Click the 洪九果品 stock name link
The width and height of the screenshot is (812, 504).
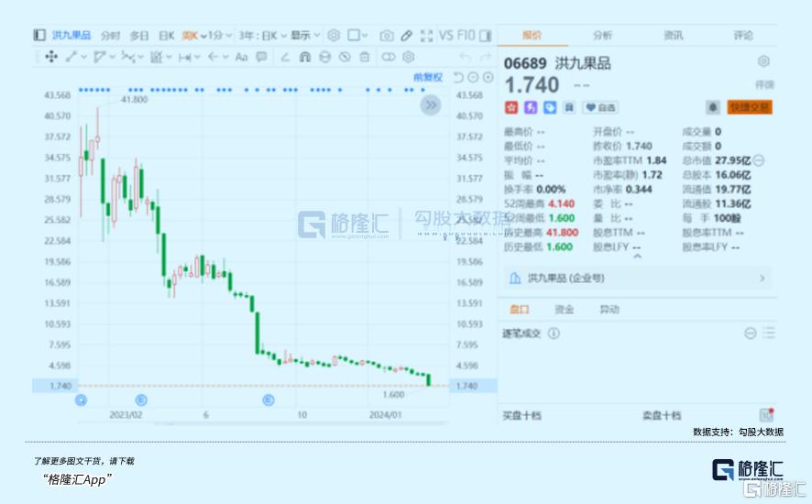[x=71, y=35]
